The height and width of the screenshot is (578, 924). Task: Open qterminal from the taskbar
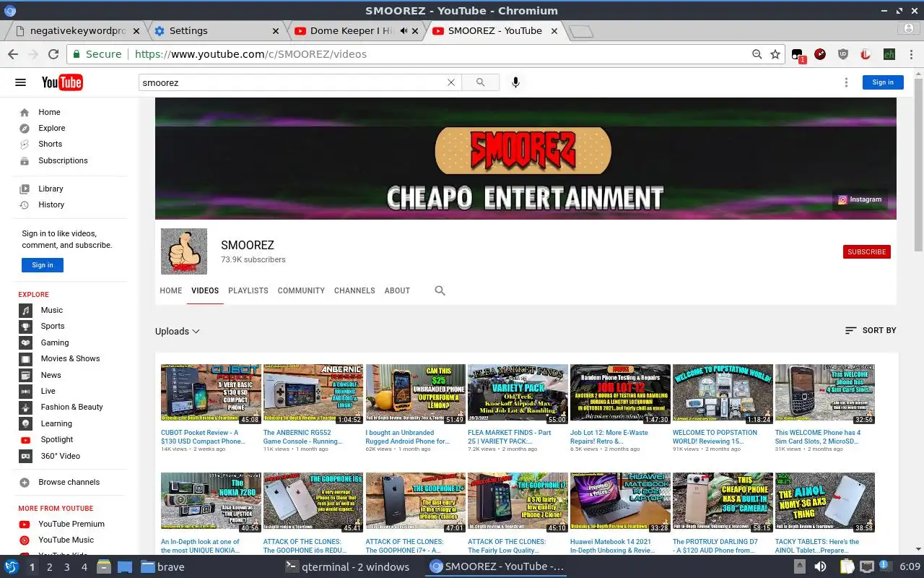pyautogui.click(x=348, y=567)
